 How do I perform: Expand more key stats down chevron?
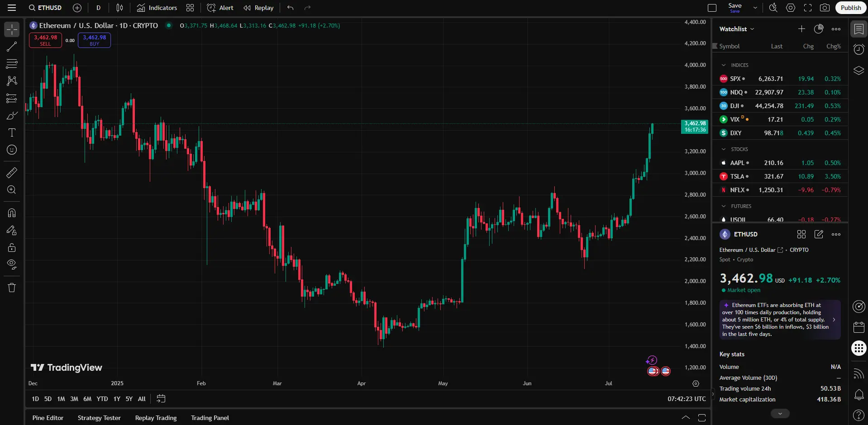pyautogui.click(x=780, y=413)
